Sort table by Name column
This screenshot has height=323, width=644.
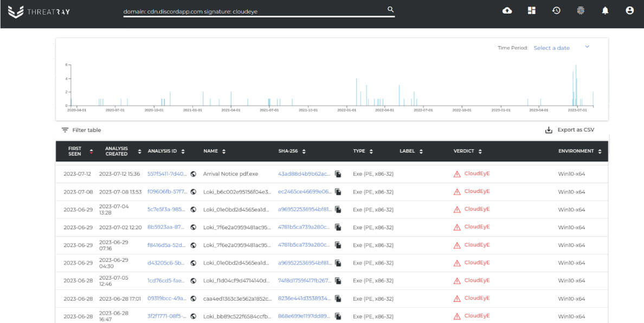click(224, 151)
